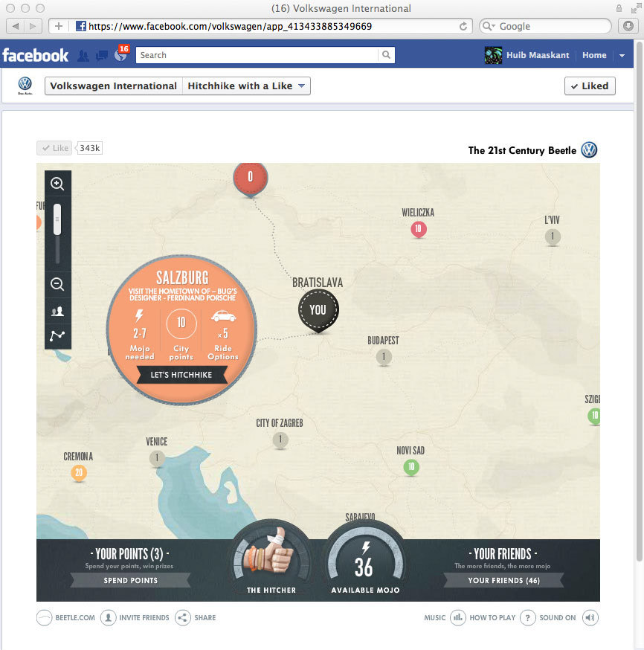Select the YOU marker at Bratislava
The height and width of the screenshot is (650, 644).
(x=318, y=310)
